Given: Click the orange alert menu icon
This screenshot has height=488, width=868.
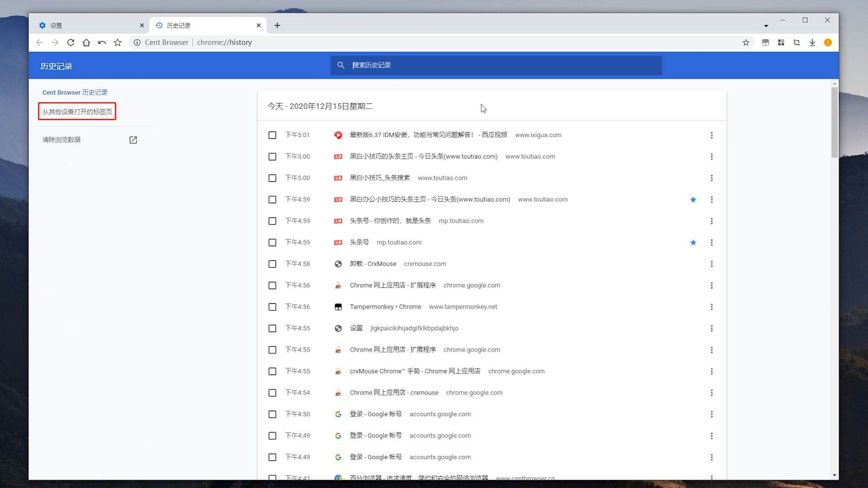Looking at the screenshot, I should click(828, 42).
